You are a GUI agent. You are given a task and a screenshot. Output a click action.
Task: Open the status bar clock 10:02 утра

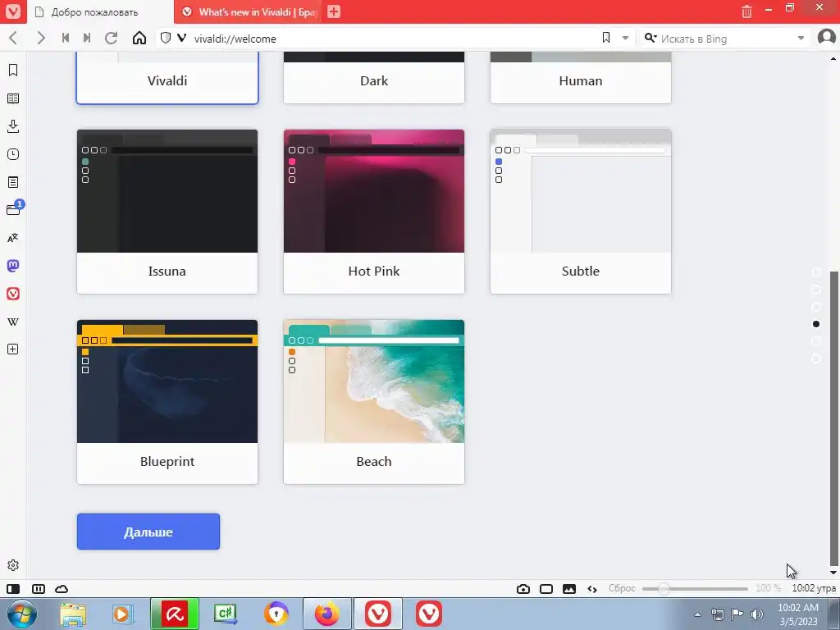[813, 588]
